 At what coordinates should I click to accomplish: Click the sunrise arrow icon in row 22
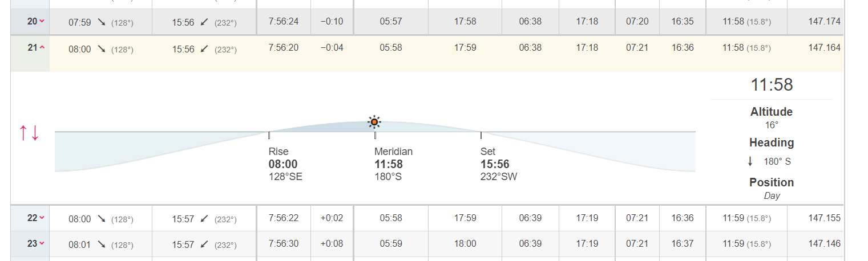point(102,219)
